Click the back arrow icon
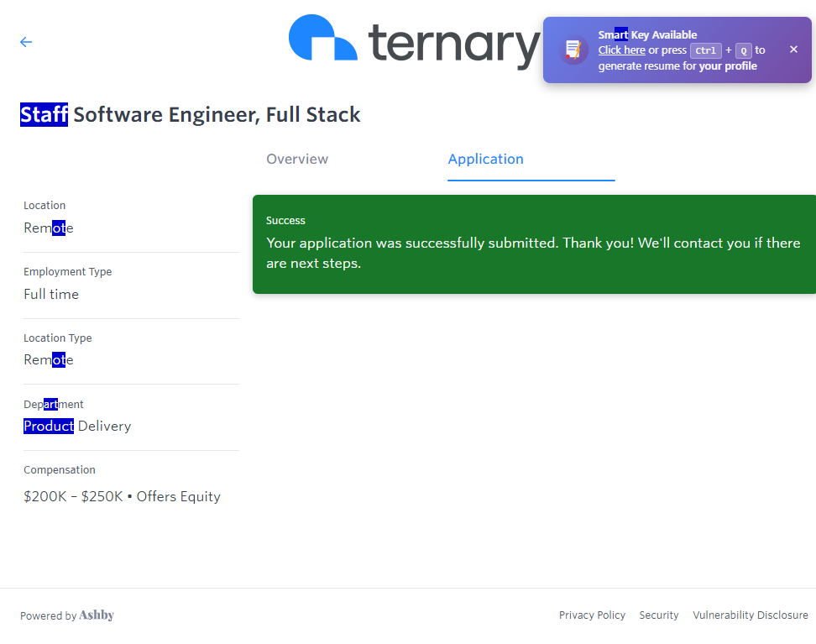Screen dimensions: 816x644 26,42
